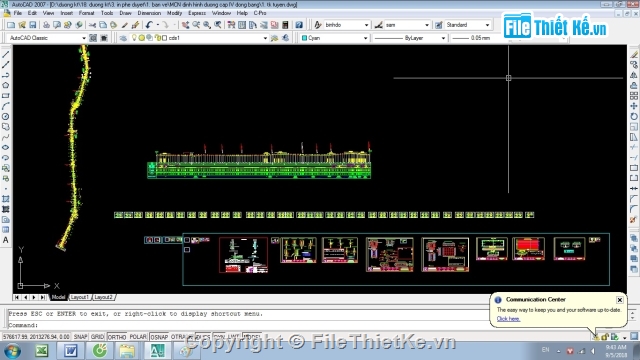This screenshot has width=640, height=360.
Task: Select the Circle drawing tool
Action: pyautogui.click(x=6, y=116)
